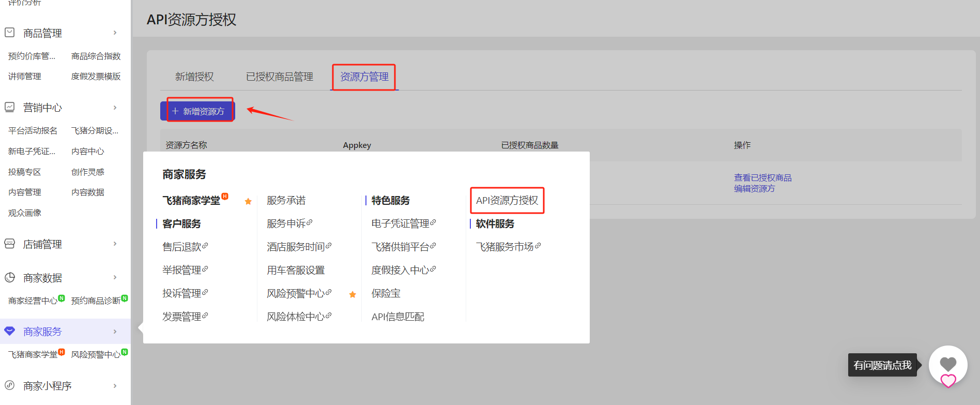Open 举报管理 in the popup menu
The width and height of the screenshot is (980, 405).
click(x=182, y=270)
